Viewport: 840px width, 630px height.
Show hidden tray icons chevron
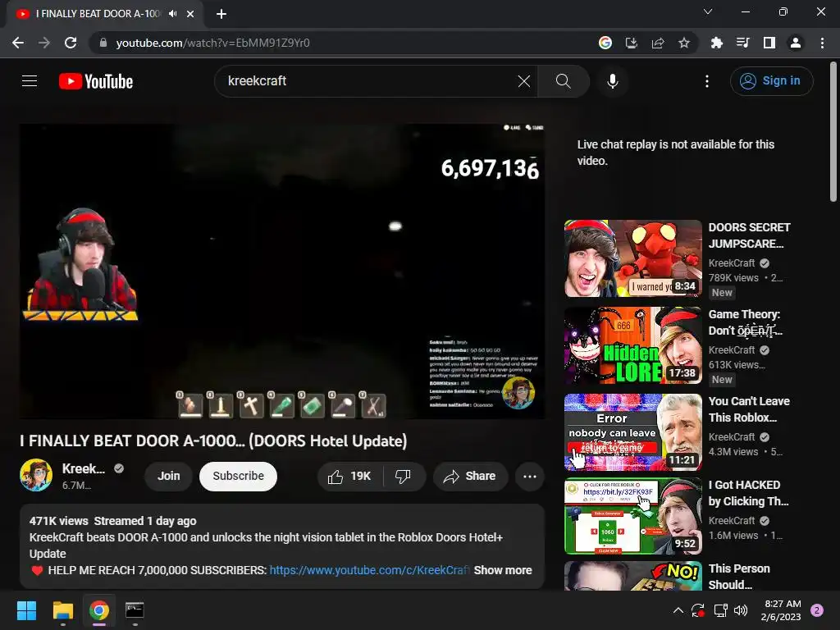pyautogui.click(x=678, y=610)
